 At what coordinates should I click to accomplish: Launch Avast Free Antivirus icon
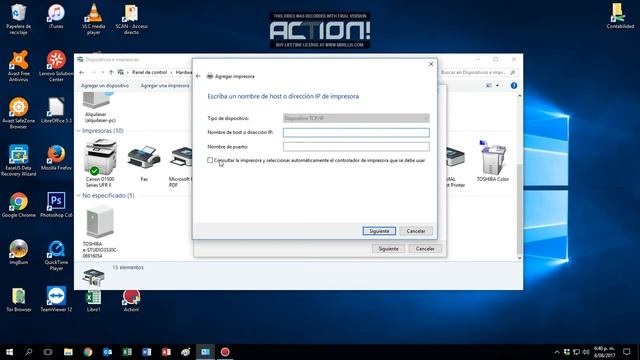point(18,66)
